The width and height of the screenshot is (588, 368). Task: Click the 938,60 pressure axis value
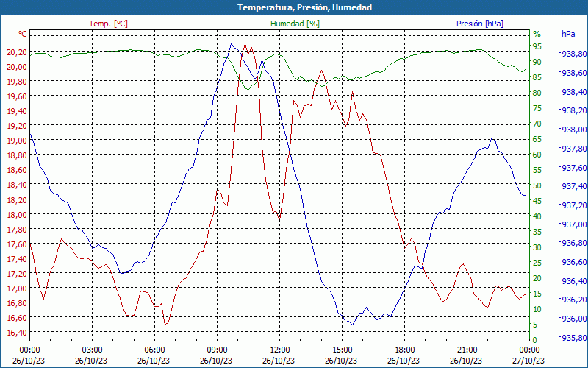point(574,73)
